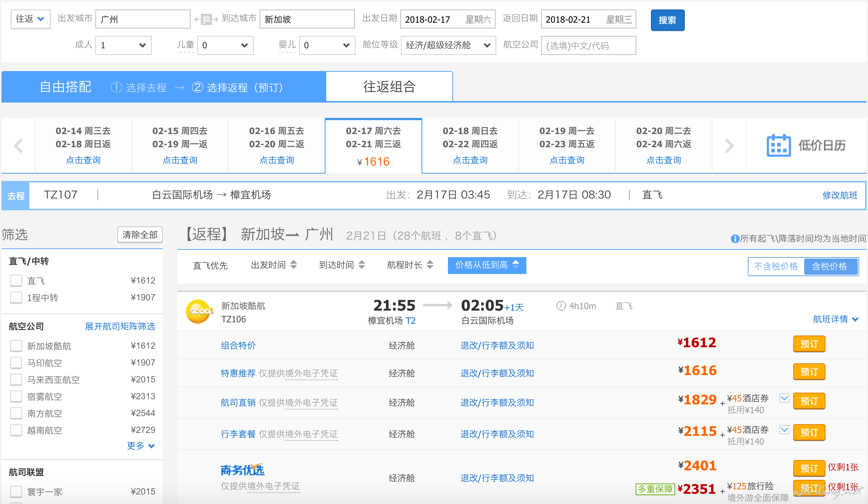868x504 pixels.
Task: Check the 马印航空 airline filter
Action: point(16,363)
